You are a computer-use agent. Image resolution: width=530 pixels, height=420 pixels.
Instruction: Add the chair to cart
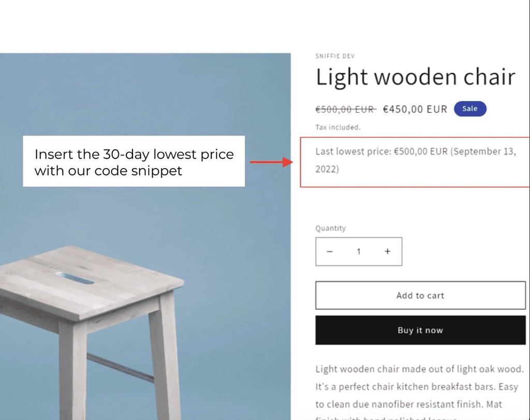pos(420,295)
